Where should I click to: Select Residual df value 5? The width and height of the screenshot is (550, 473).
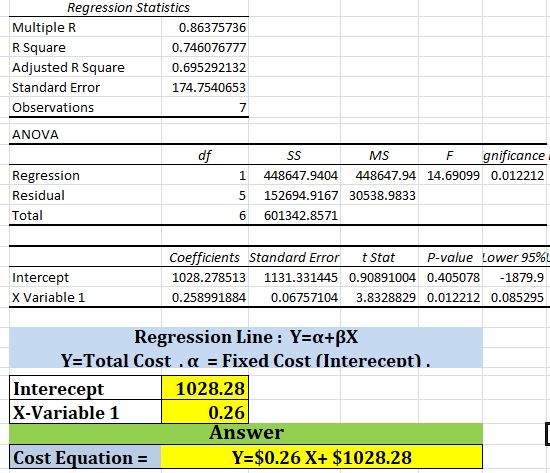(x=205, y=195)
